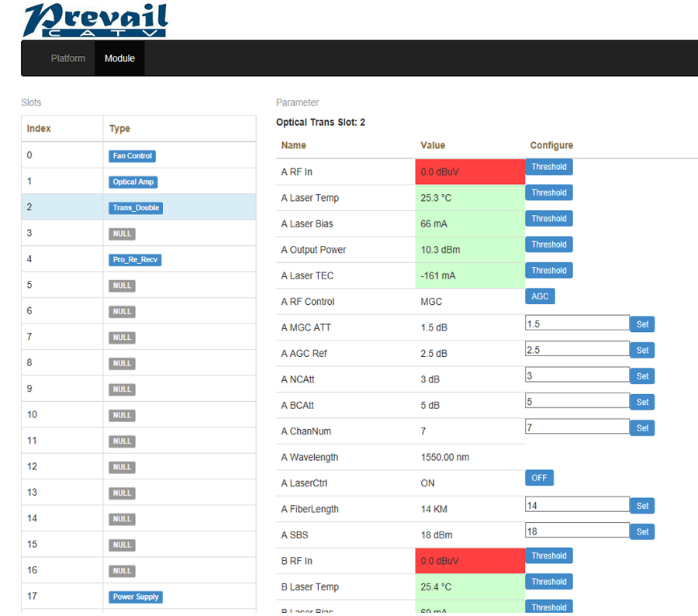
Task: Open Threshold for A Laser Temp
Action: (x=548, y=192)
